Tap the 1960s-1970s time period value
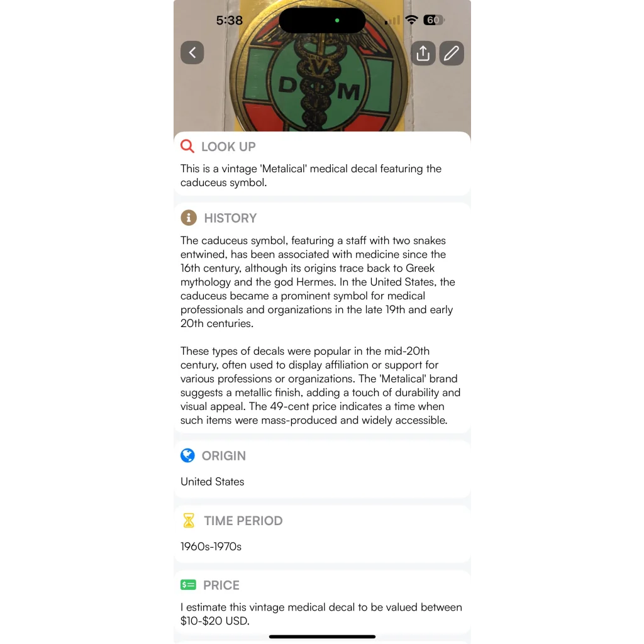This screenshot has width=644, height=644. (211, 547)
